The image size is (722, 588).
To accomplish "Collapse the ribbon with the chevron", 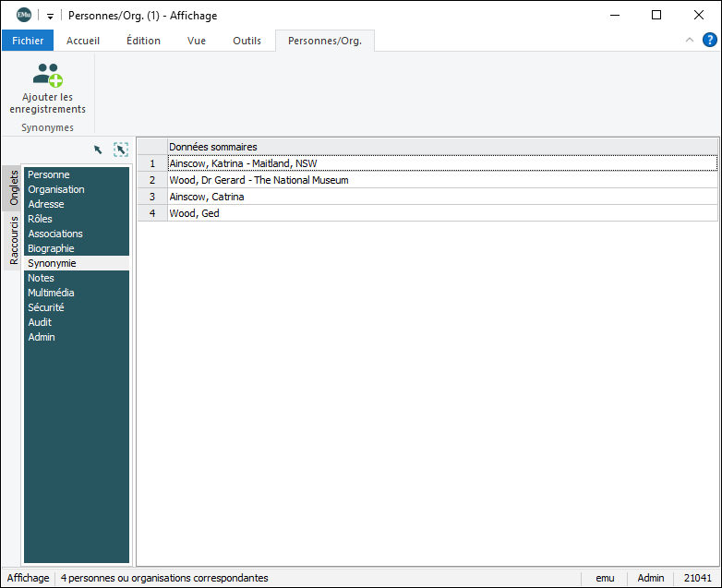I will pyautogui.click(x=689, y=40).
